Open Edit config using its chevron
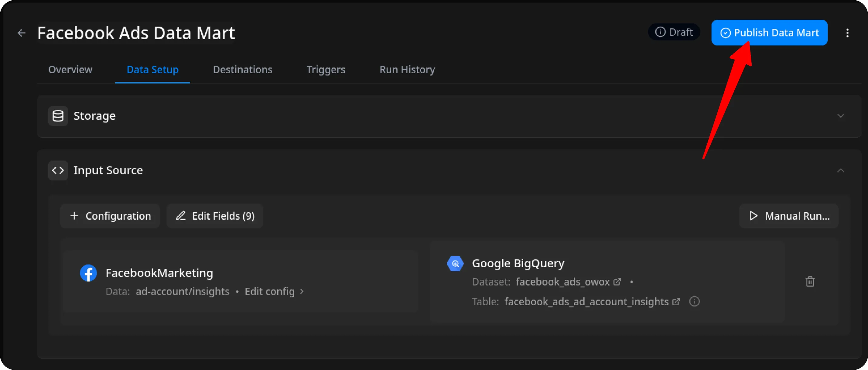868x370 pixels. click(301, 292)
